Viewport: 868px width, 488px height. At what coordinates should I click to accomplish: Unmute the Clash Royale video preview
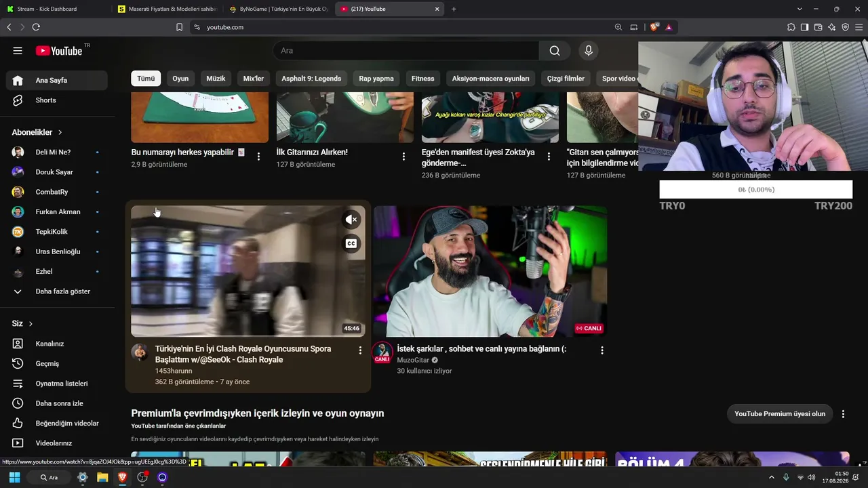[351, 220]
